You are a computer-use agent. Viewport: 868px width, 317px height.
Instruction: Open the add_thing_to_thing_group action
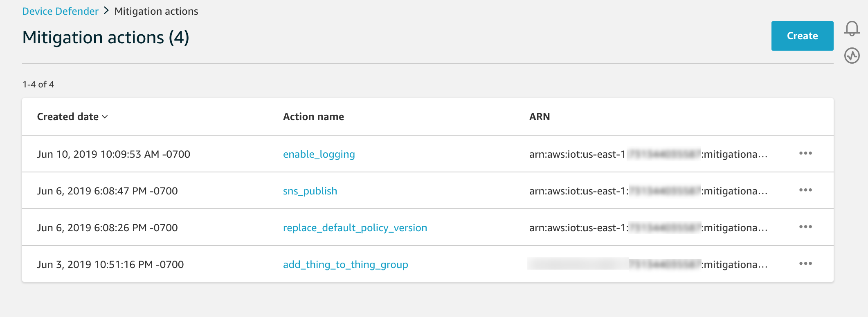click(x=345, y=265)
